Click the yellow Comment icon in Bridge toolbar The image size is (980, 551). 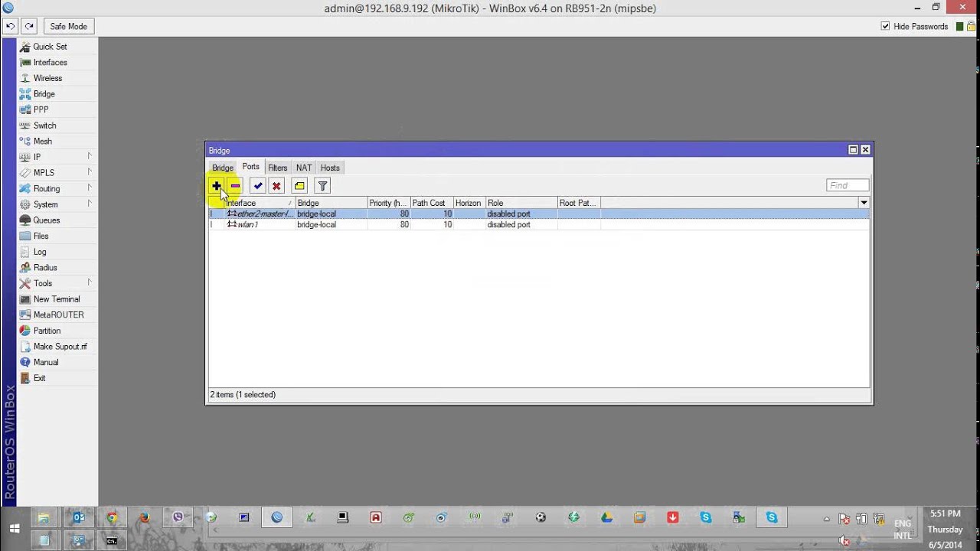(x=299, y=186)
